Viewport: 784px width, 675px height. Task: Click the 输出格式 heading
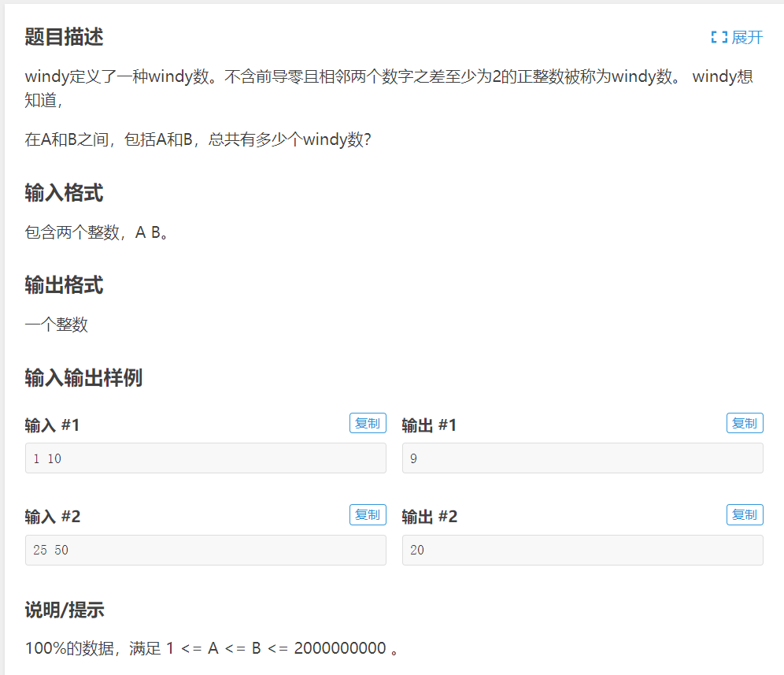click(x=64, y=285)
